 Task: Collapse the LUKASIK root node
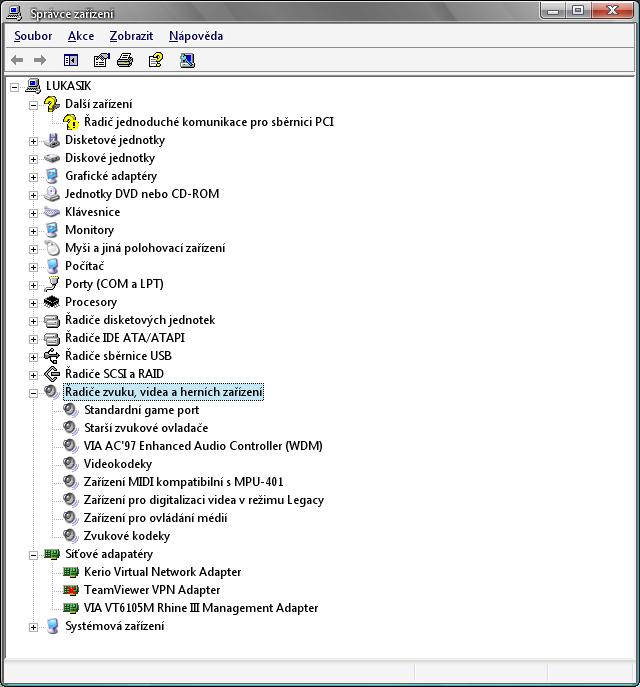coord(14,87)
